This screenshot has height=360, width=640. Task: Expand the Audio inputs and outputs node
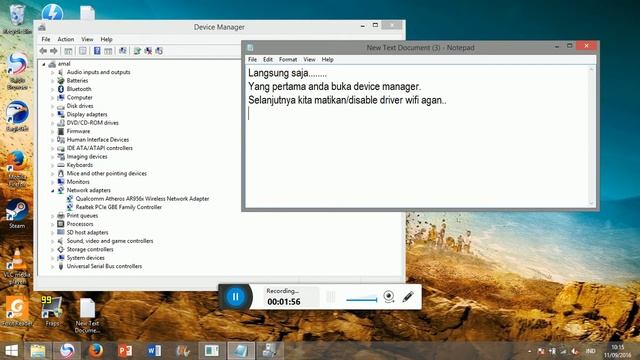tap(53, 72)
